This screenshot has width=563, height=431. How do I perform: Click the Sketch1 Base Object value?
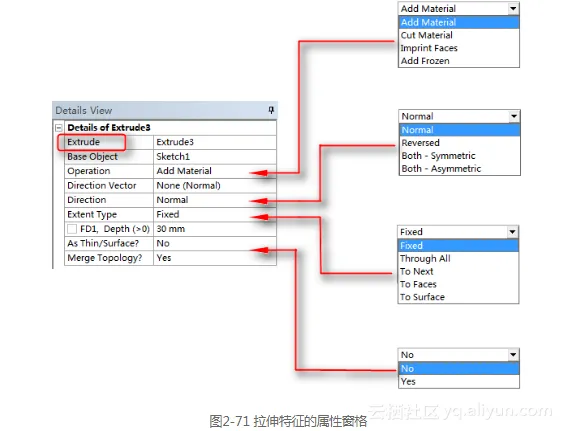tap(215, 157)
